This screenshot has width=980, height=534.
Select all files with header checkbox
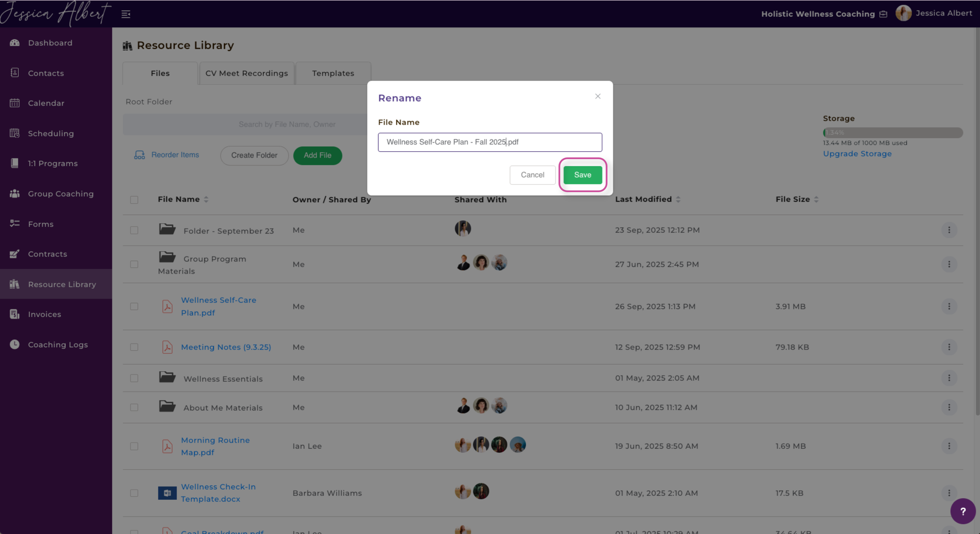point(134,200)
